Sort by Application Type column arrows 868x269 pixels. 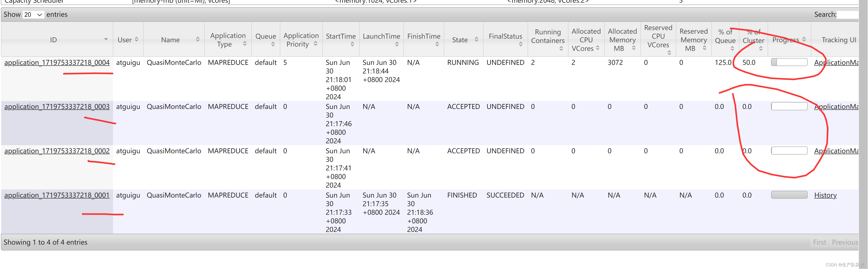point(245,44)
